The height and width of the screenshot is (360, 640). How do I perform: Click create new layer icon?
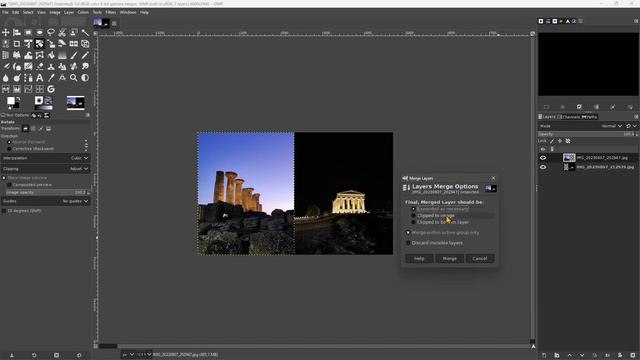pyautogui.click(x=544, y=356)
